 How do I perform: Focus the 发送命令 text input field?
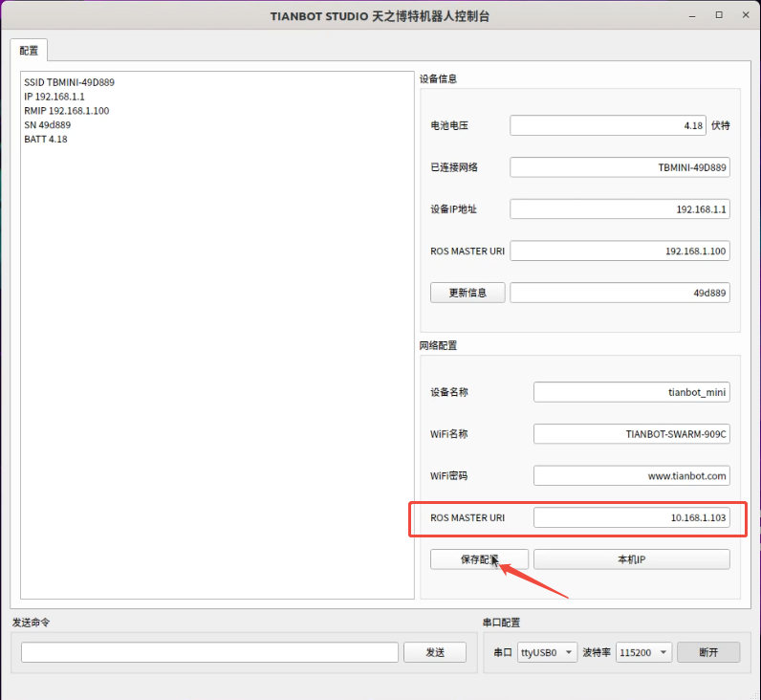coord(209,652)
